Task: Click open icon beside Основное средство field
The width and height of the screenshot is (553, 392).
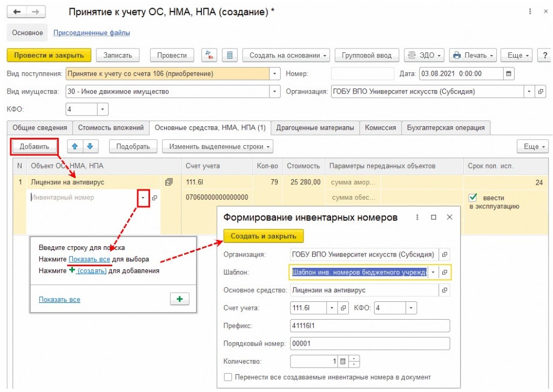Action: coord(444,290)
